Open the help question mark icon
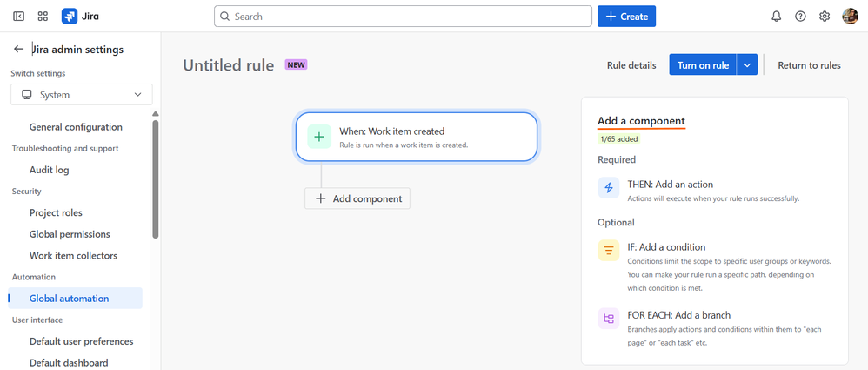Image resolution: width=868 pixels, height=370 pixels. pyautogui.click(x=800, y=16)
